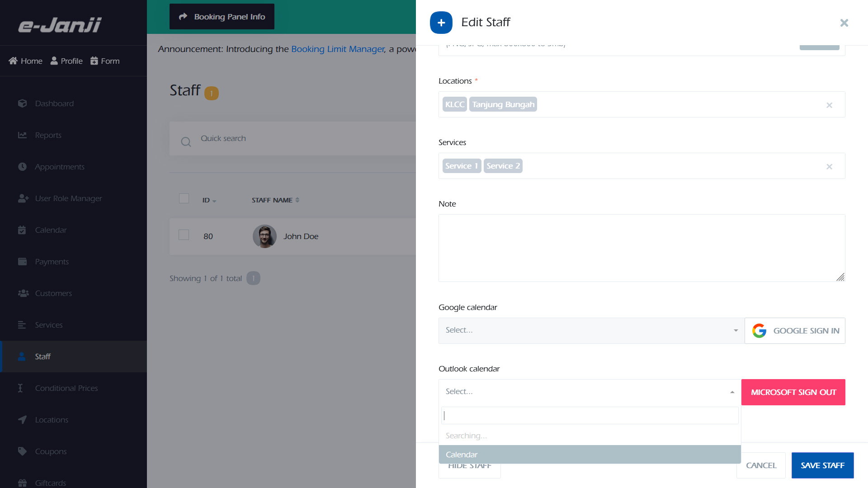Sort the table by ID column arrow
The height and width of the screenshot is (488, 868).
pyautogui.click(x=214, y=201)
